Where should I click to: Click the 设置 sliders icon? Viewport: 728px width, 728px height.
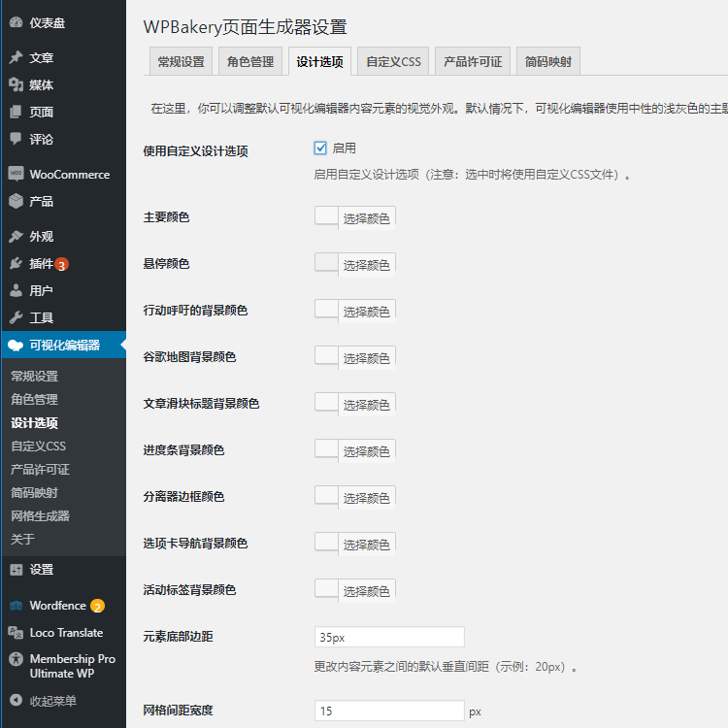[16, 569]
